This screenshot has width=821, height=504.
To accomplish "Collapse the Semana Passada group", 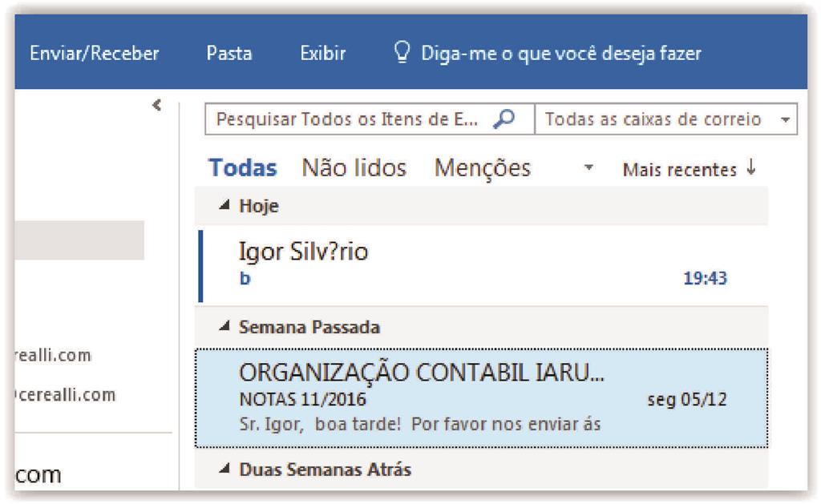I will coord(224,327).
